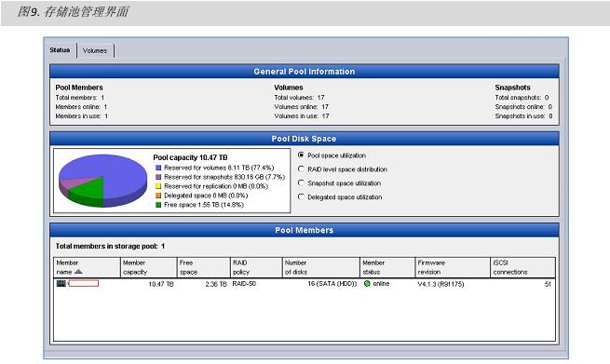
Task: Click the General Pool Information header bar
Action: coord(305,72)
